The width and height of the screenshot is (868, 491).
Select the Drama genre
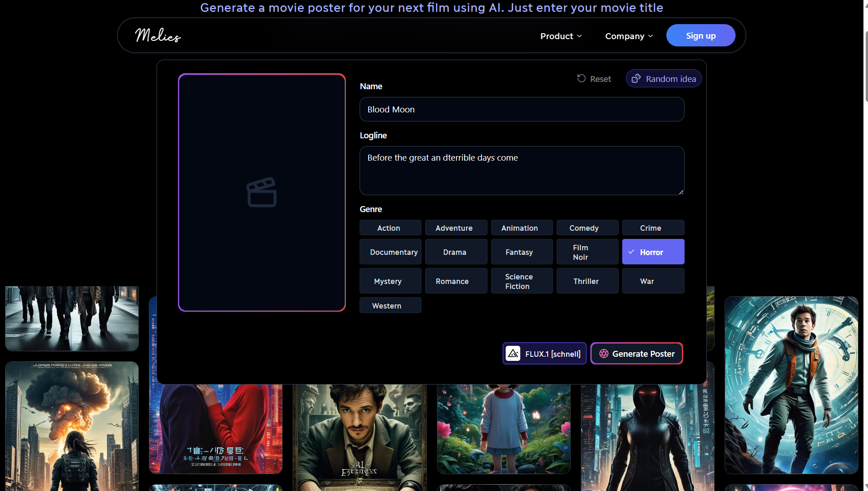[456, 252]
